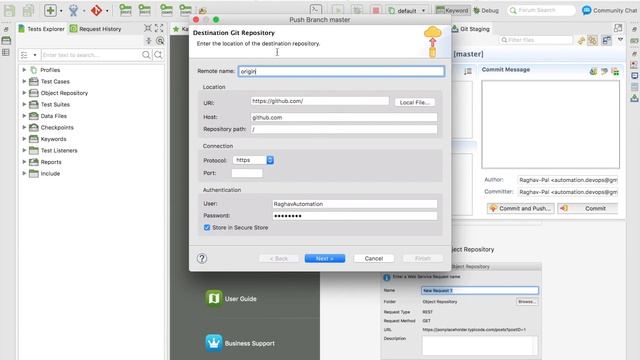The width and height of the screenshot is (640, 360).
Task: Expand the Test Suites tree node
Action: click(24, 104)
